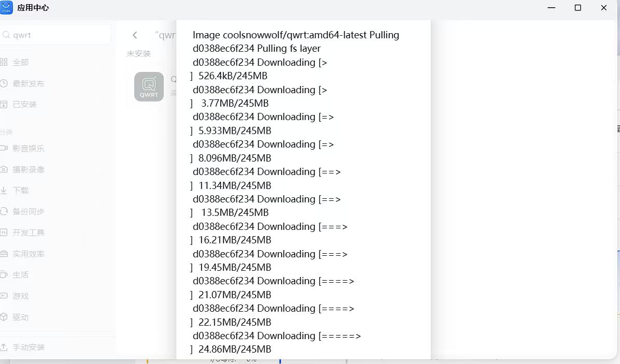Open the QWRT app icon

coord(149,86)
